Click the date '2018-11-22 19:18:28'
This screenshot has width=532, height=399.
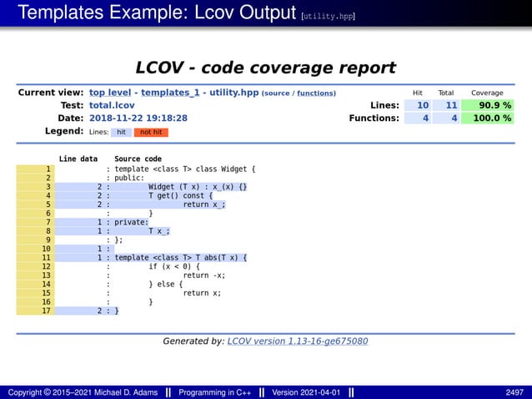138,119
